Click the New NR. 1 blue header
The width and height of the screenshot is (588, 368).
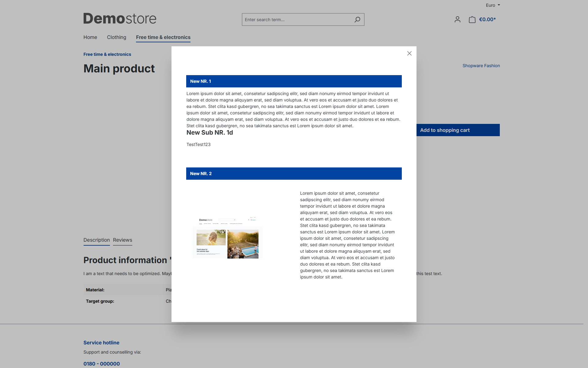pyautogui.click(x=294, y=81)
